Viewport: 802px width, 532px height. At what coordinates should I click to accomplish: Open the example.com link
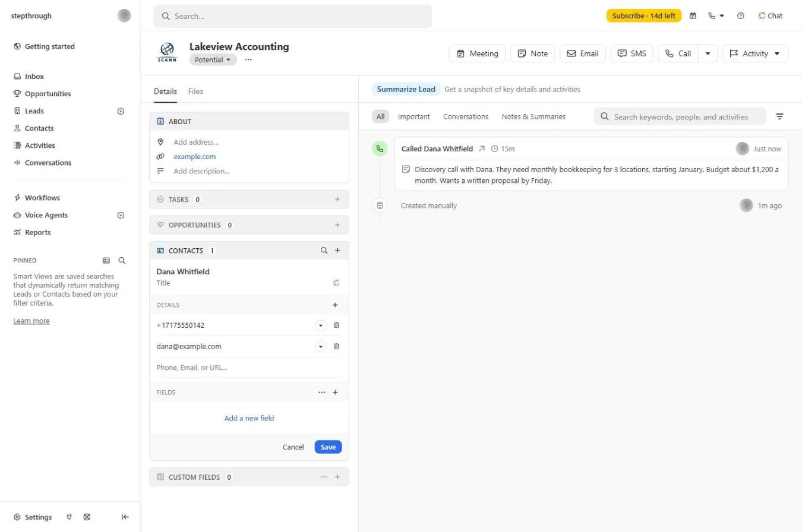pyautogui.click(x=195, y=157)
